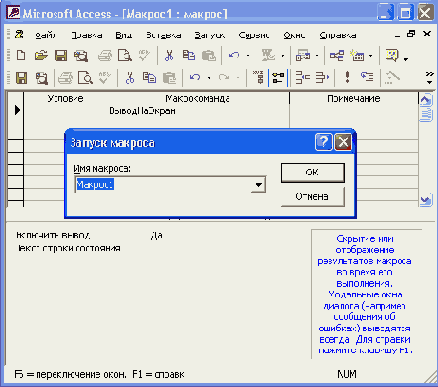Click Undo arrow in macro toolbar
This screenshot has height=387, width=438.
[x=195, y=78]
